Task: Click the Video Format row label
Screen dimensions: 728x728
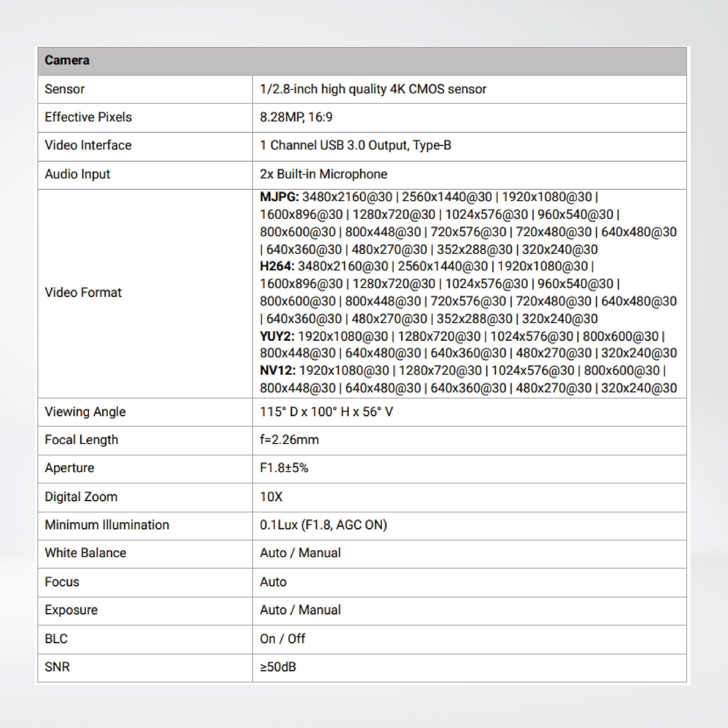Action: click(x=83, y=292)
